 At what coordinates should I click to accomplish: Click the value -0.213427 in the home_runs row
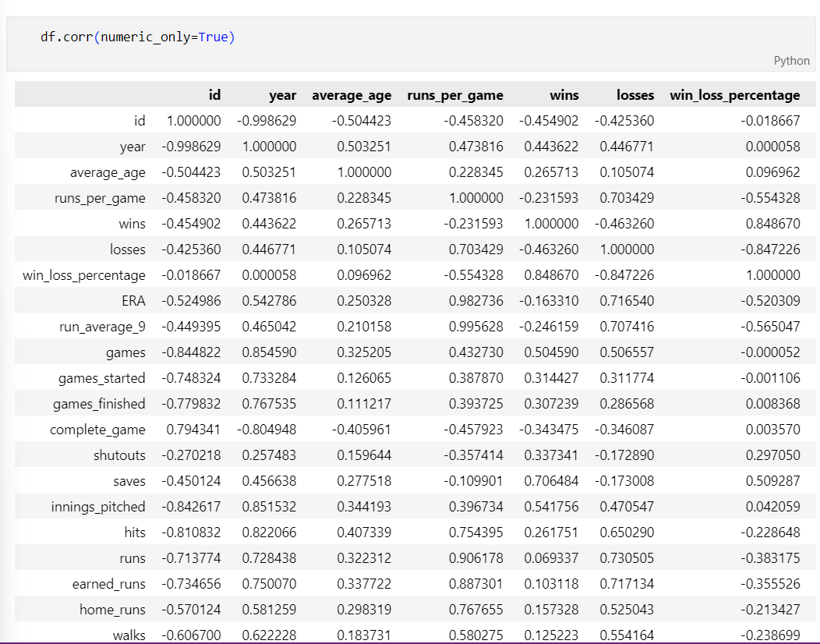click(770, 610)
